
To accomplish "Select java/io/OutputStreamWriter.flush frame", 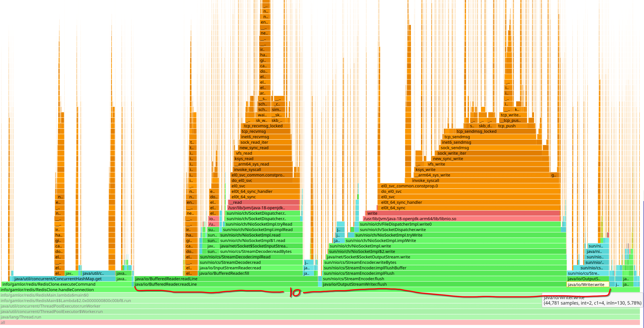I will coord(444,284).
